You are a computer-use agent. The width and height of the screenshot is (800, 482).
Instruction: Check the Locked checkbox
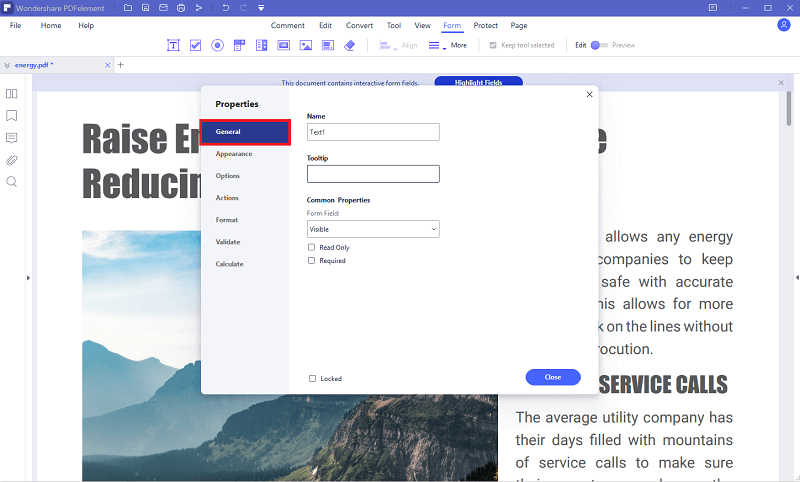(x=312, y=378)
